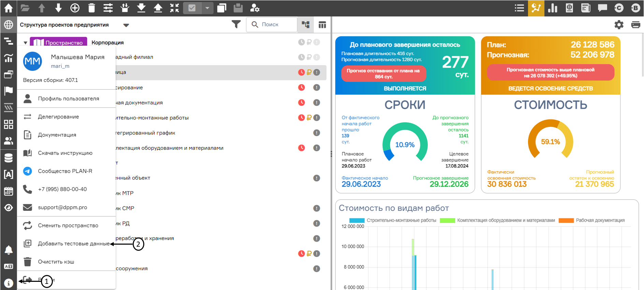Image resolution: width=644 pixels, height=290 pixels.
Task: Open eye icon in left sidebar
Action: [8, 207]
